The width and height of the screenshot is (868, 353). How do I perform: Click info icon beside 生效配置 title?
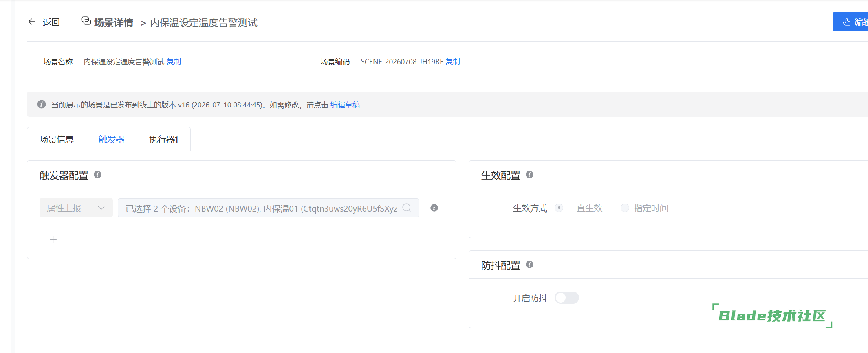[x=529, y=175]
